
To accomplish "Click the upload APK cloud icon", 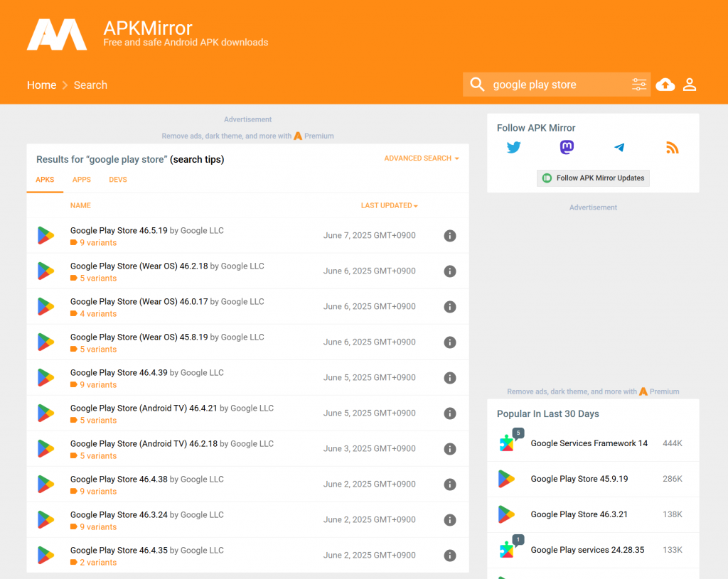I will [665, 85].
